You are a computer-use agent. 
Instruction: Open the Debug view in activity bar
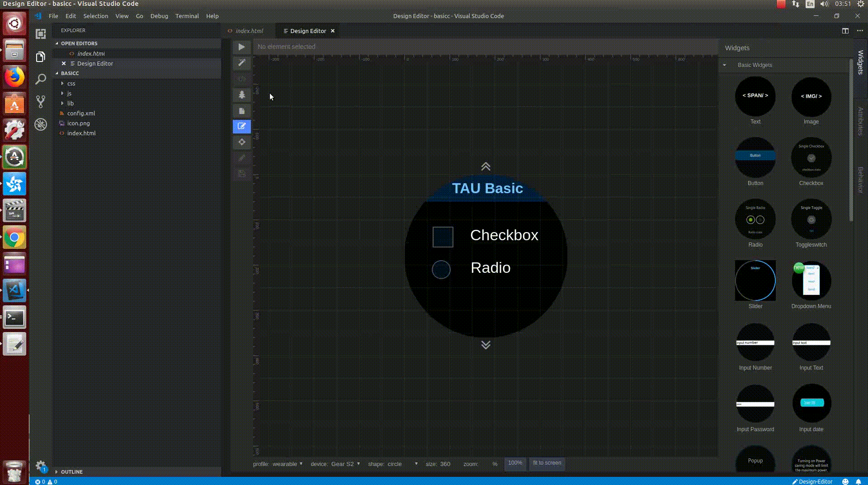(x=41, y=124)
